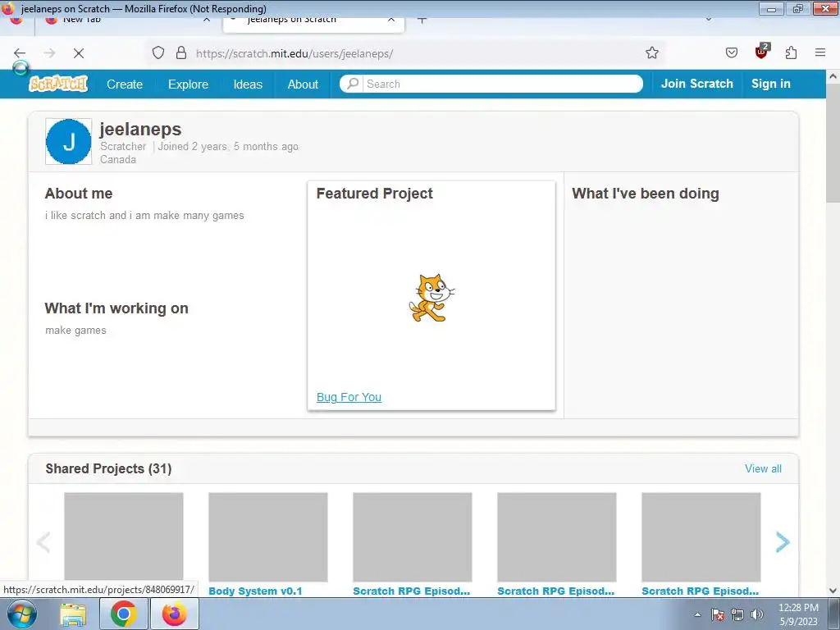Click the 'Canada' location text

118,160
